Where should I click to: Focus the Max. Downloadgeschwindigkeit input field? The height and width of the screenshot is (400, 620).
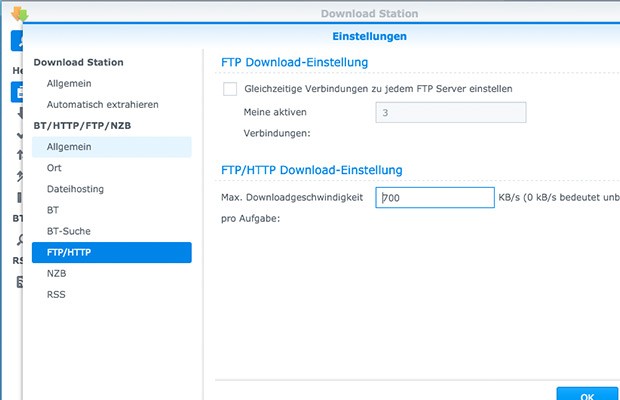tap(435, 197)
